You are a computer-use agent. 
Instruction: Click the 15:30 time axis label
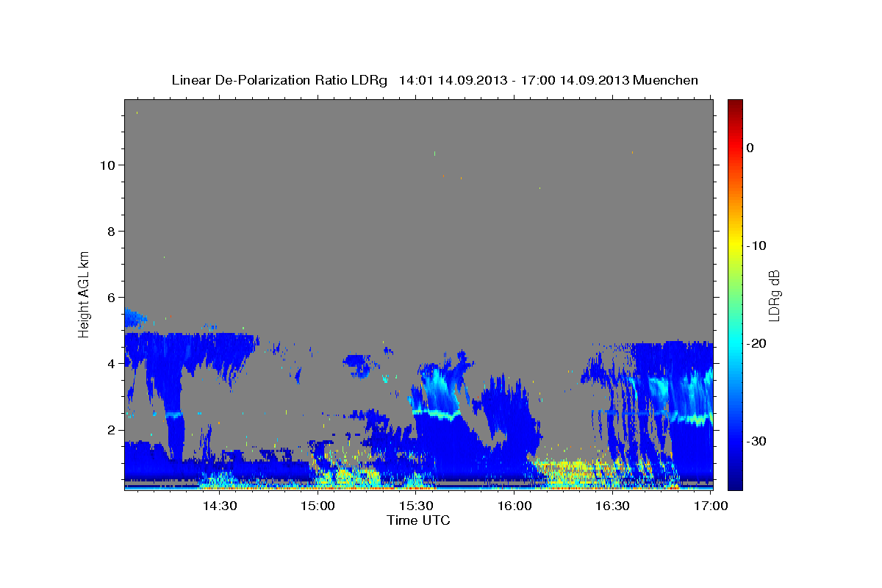click(416, 506)
